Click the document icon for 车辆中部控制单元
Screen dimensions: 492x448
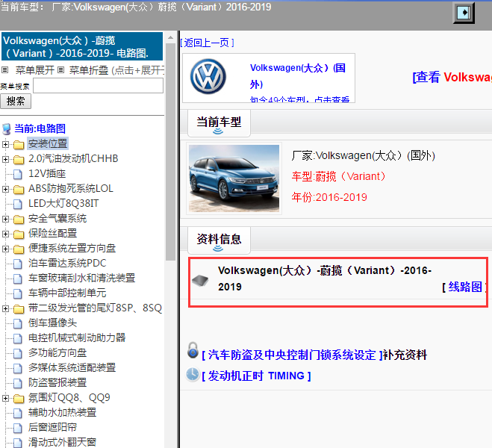(x=18, y=293)
